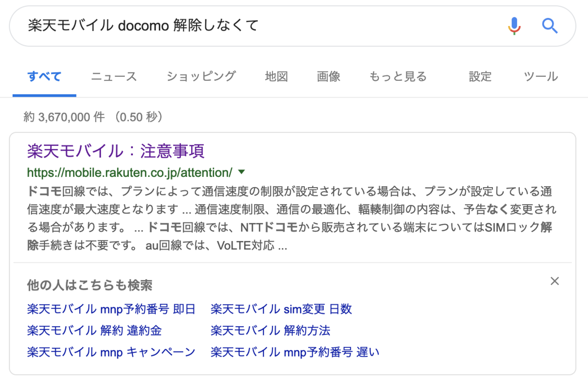Click the 他の人はこちらも検索 heading
The image size is (588, 386).
(x=90, y=285)
